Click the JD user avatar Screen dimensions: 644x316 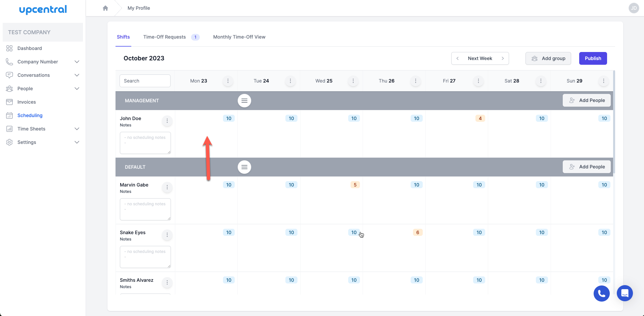point(634,8)
